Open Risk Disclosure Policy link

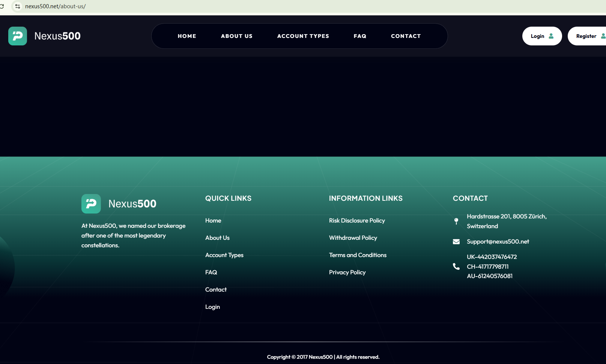click(x=357, y=221)
